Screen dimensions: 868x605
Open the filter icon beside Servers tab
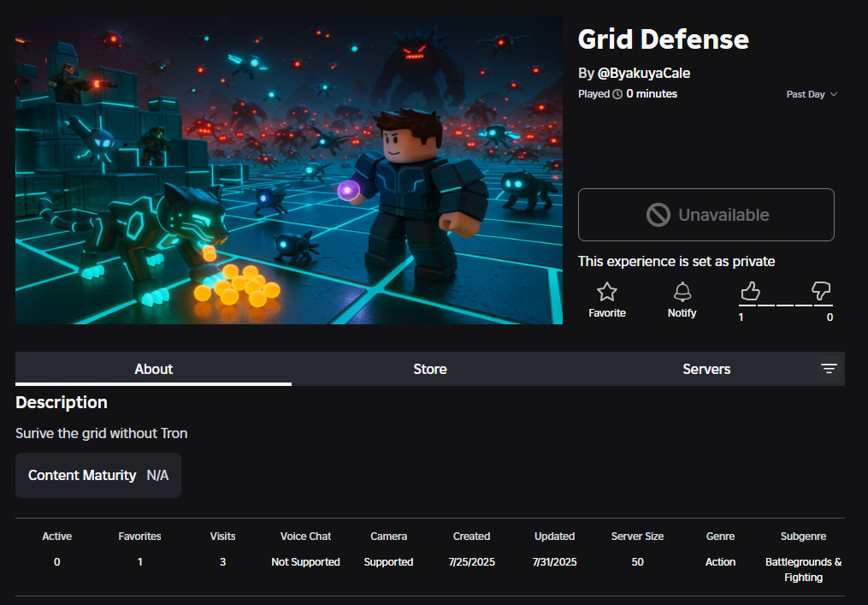click(829, 369)
